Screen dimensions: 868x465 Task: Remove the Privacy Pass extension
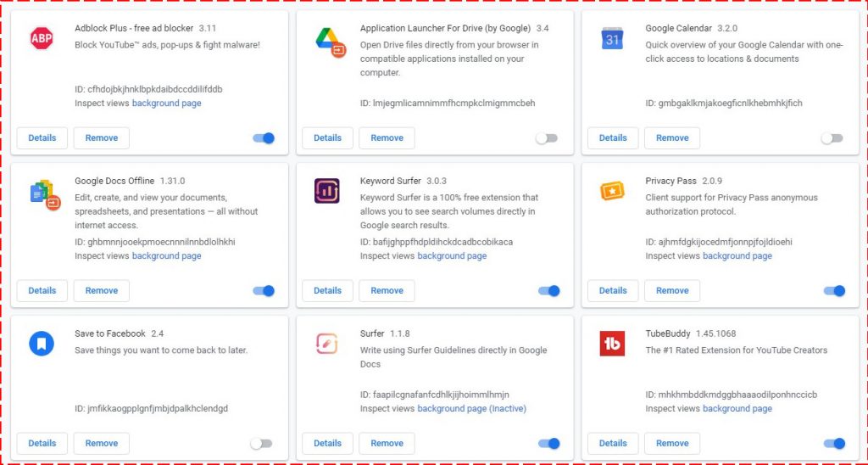point(672,290)
